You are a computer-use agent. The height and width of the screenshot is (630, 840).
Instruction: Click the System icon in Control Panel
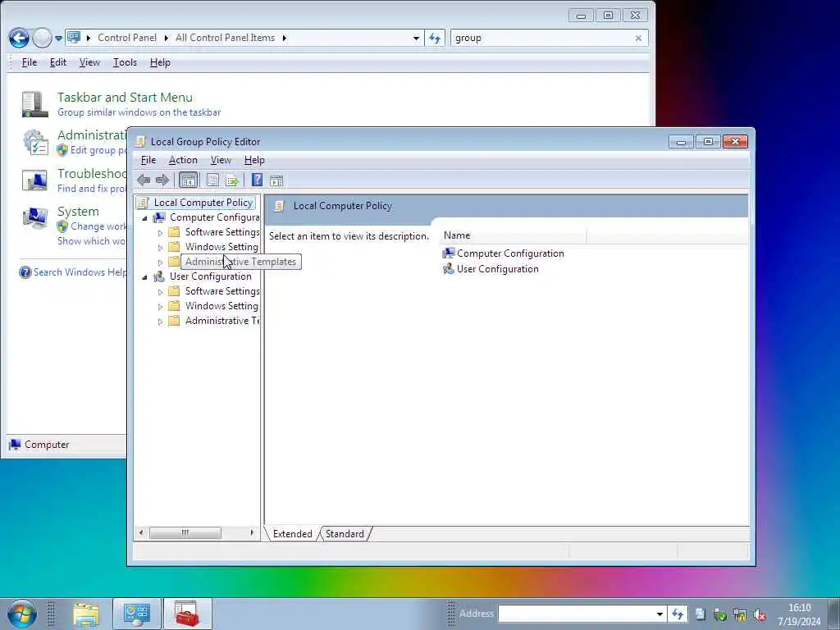pos(34,218)
